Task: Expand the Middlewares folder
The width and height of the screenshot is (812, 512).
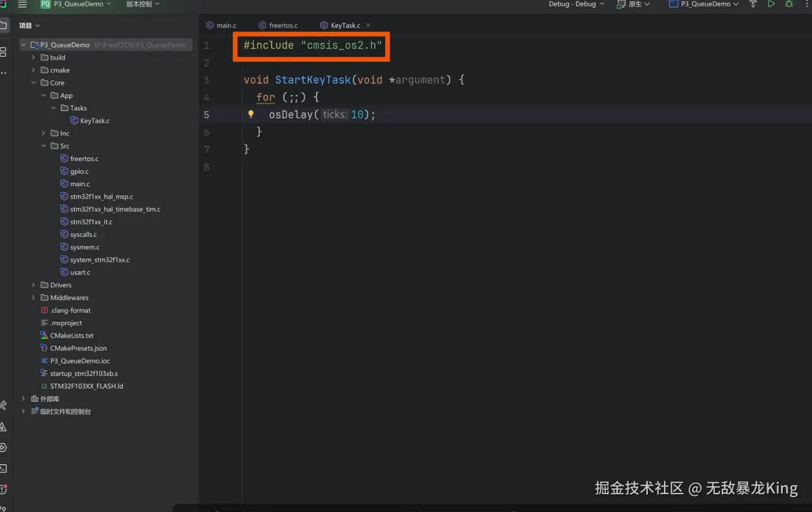Action: (x=33, y=298)
